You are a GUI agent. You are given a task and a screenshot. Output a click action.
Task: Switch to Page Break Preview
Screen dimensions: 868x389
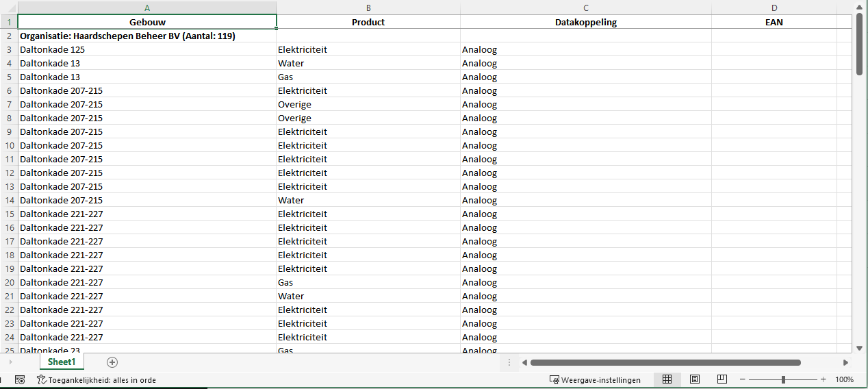[x=722, y=379]
